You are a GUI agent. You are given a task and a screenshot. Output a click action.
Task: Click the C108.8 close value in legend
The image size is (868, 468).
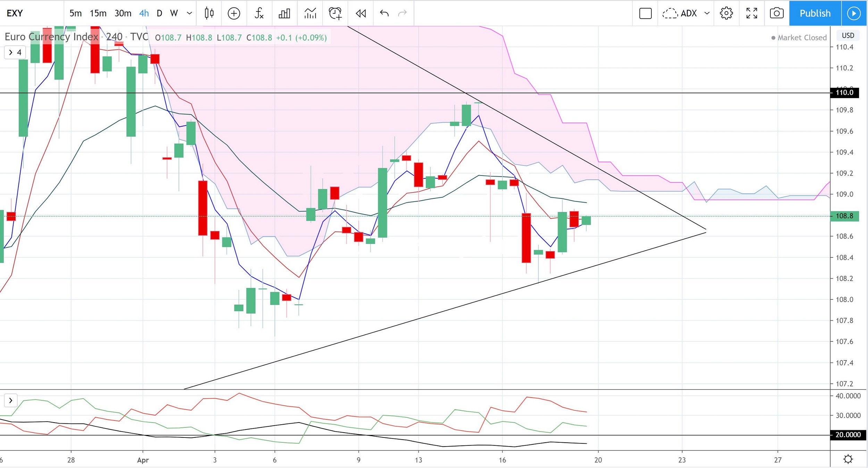(259, 37)
